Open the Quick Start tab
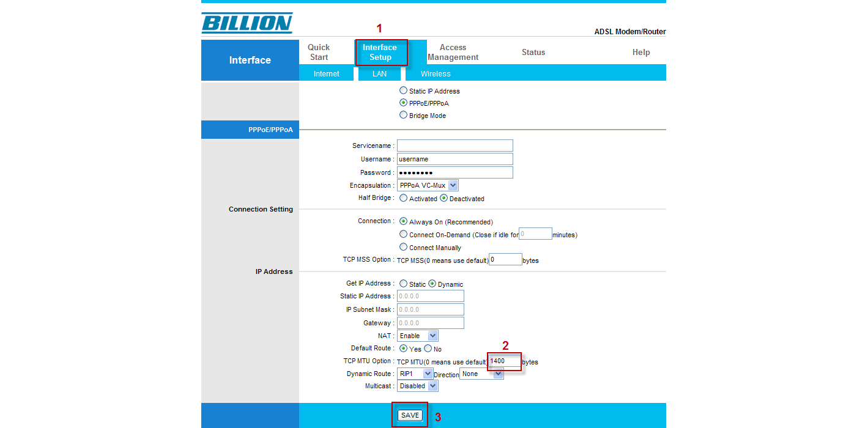This screenshot has width=868, height=428. [319, 52]
